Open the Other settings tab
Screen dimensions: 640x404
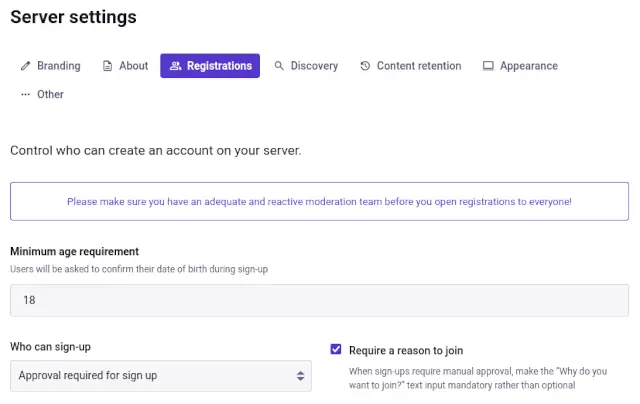pos(42,94)
